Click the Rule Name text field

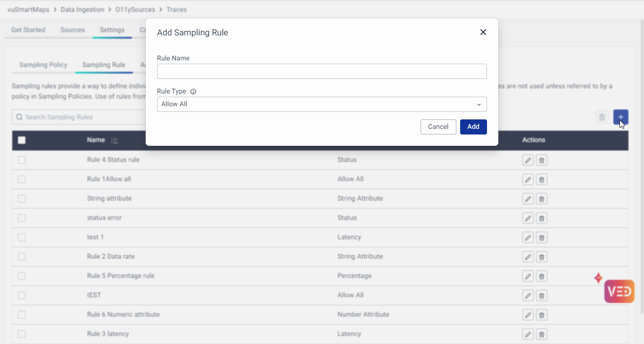[x=322, y=71]
